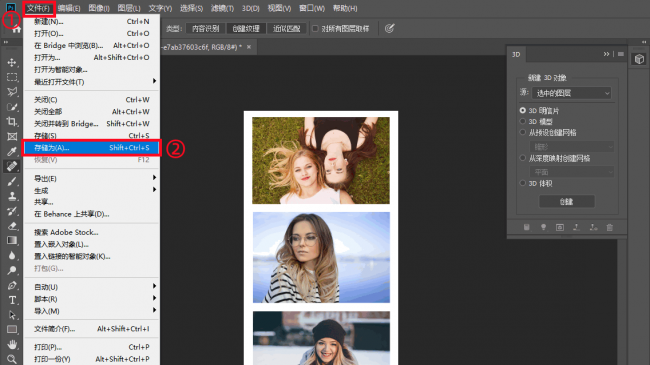Select the Horizontal Type tool

pos(12,300)
